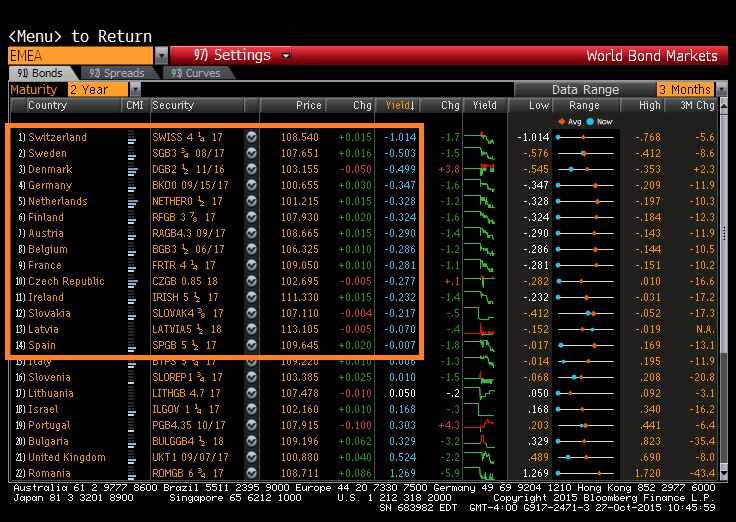Click the Lithuania country row label
736x522 pixels.
point(51,393)
